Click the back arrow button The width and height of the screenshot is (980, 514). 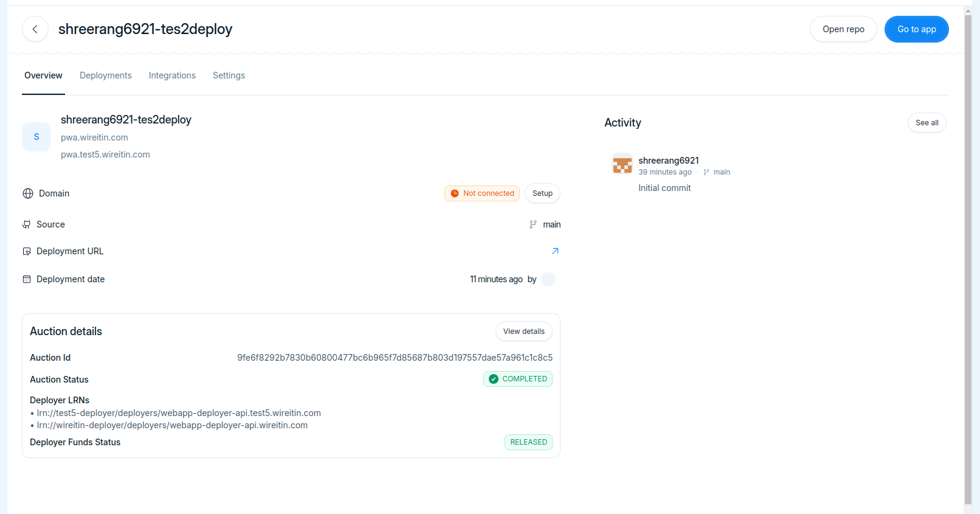click(35, 29)
